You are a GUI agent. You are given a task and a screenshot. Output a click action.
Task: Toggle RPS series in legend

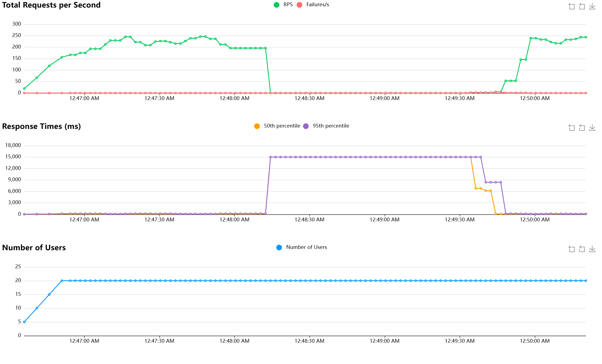(288, 5)
